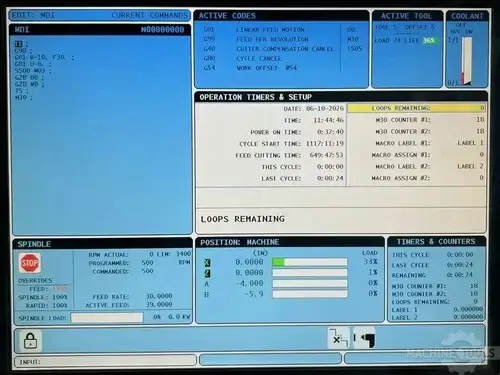Click the padlock icon in bottom bar
Screen dimensions: 500x375
click(30, 341)
